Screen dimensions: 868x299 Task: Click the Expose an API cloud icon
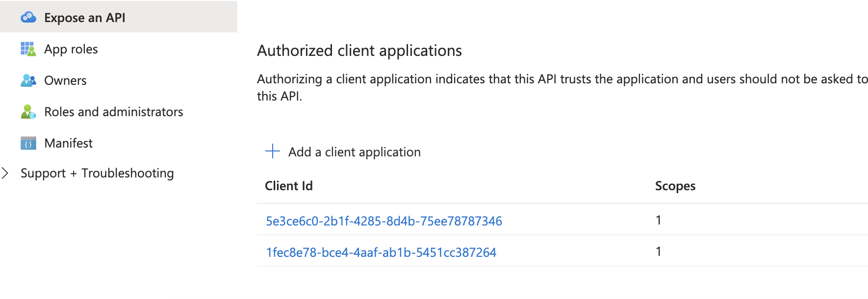28,18
